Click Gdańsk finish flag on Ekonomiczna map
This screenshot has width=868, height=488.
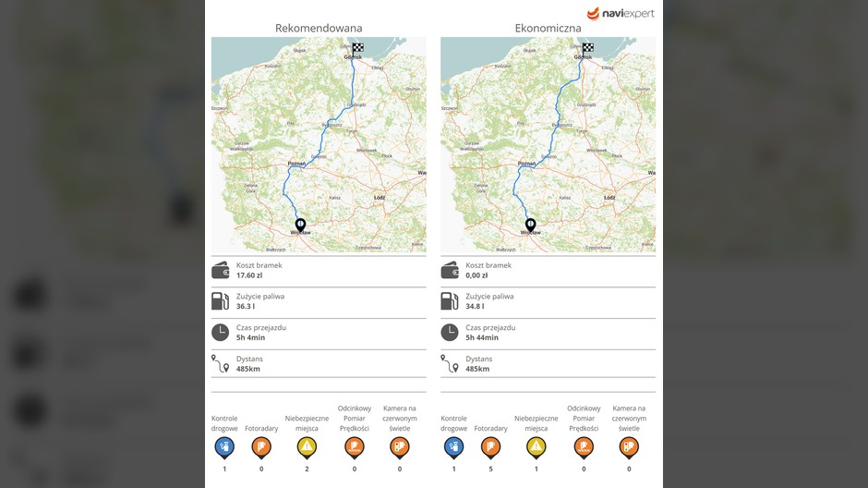click(x=587, y=47)
